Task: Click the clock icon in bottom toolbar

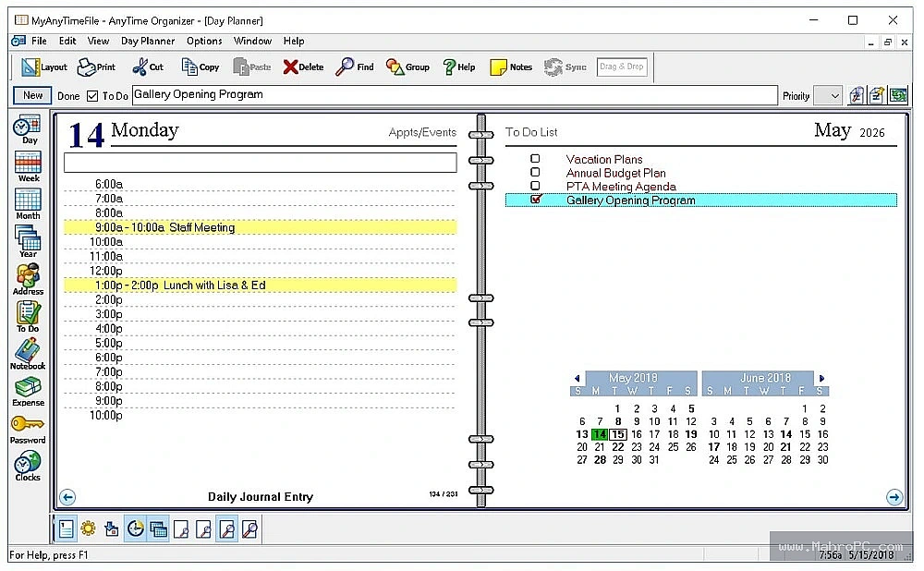Action: coord(136,529)
